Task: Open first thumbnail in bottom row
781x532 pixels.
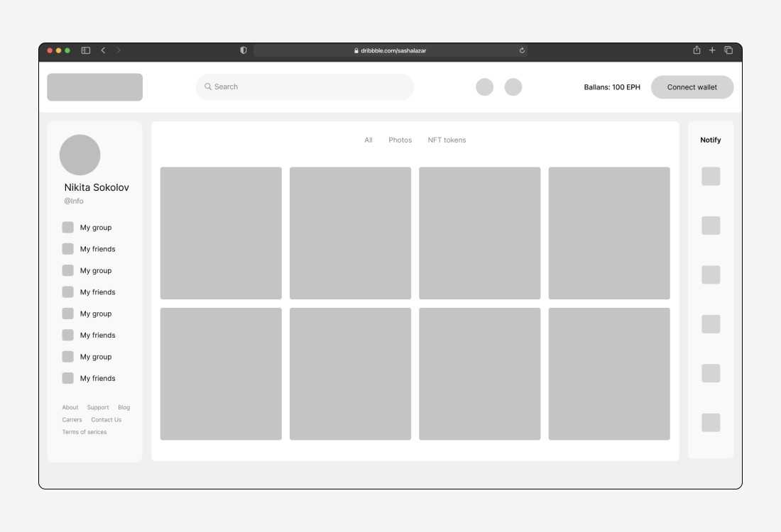Action: (221, 374)
